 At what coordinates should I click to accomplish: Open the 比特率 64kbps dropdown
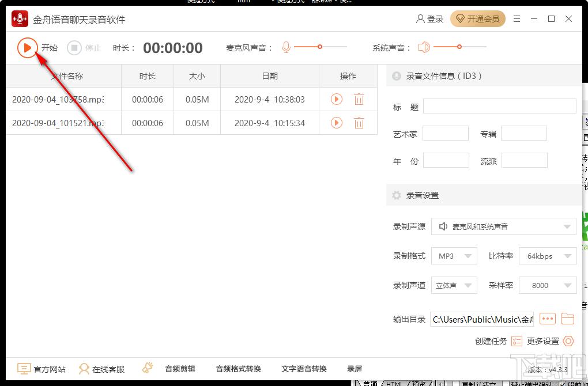[x=548, y=256]
